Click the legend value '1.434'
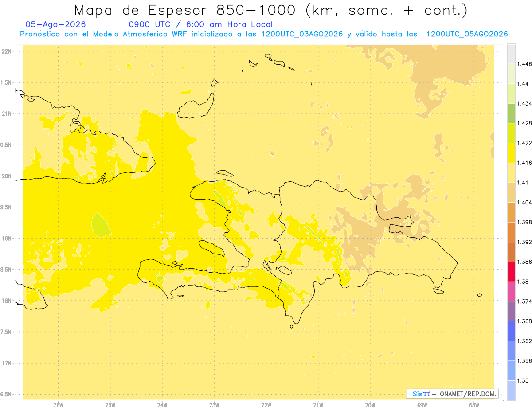The height and width of the screenshot is (411, 532). pos(524,103)
